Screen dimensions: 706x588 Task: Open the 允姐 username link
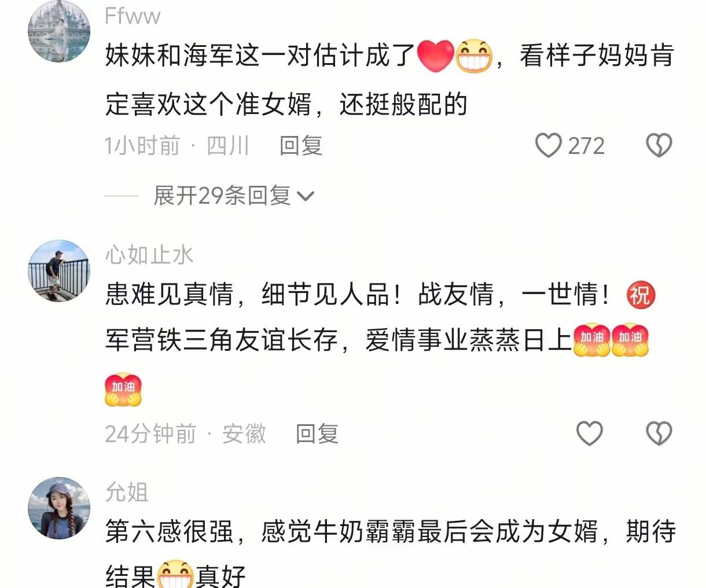[127, 492]
